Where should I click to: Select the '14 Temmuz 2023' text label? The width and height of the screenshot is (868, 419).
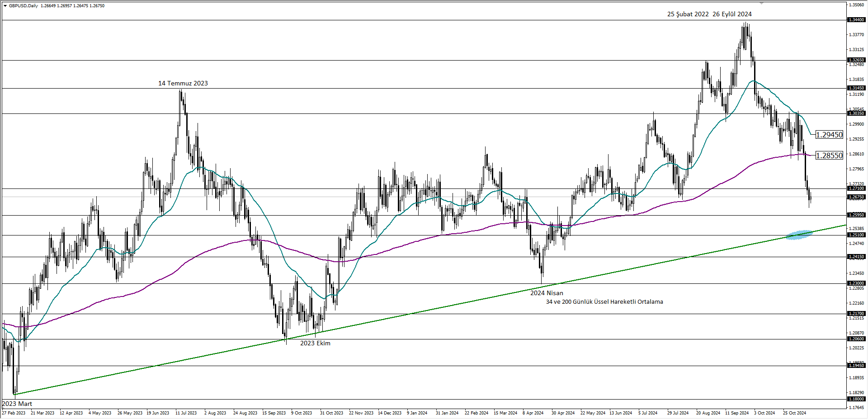(x=183, y=83)
